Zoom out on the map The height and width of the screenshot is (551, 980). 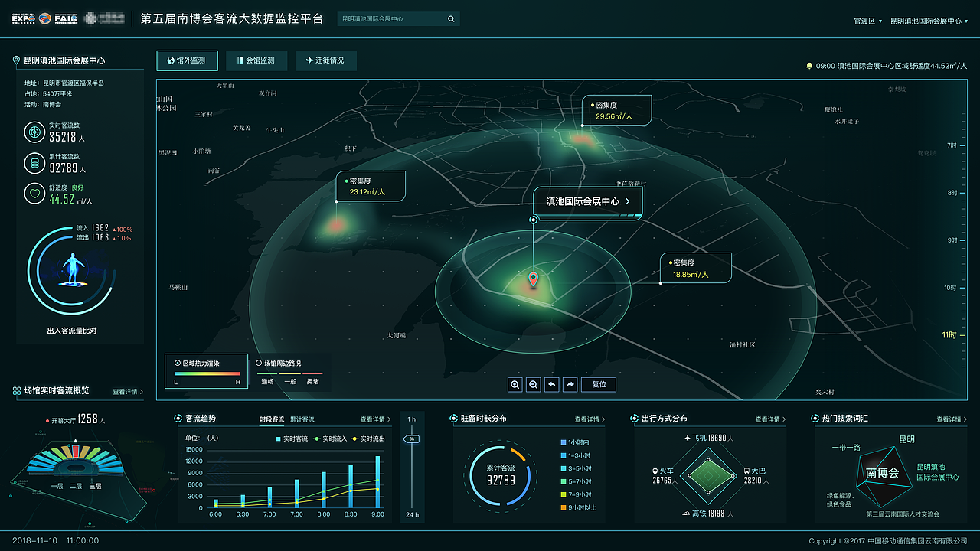(x=534, y=384)
